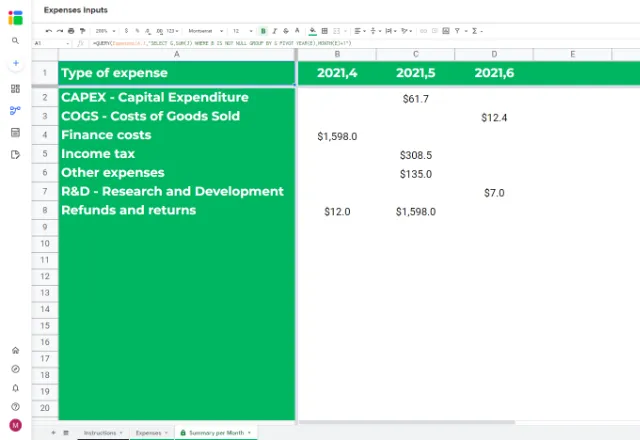The width and height of the screenshot is (640, 440).
Task: Open the calendar table icon in sidebar
Action: tap(16, 132)
